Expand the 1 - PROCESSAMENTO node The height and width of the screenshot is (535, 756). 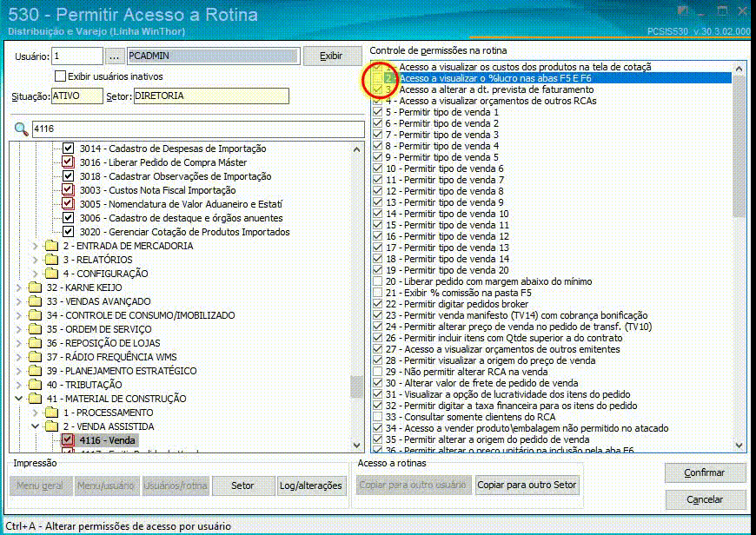tap(36, 413)
